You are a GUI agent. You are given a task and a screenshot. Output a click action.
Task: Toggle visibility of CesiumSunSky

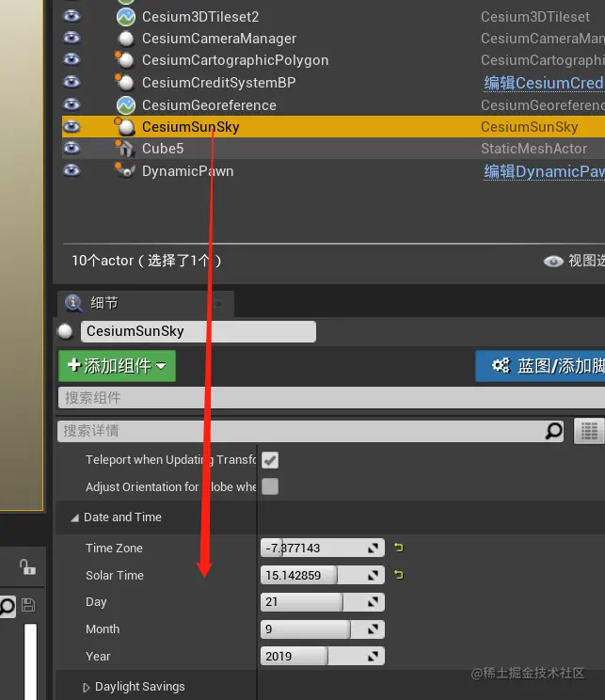pos(72,127)
